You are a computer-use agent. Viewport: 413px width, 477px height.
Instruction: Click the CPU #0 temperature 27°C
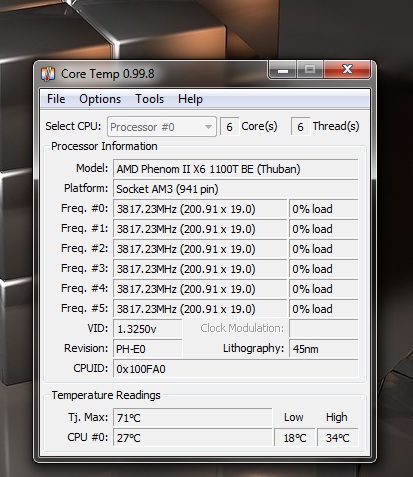pos(192,437)
